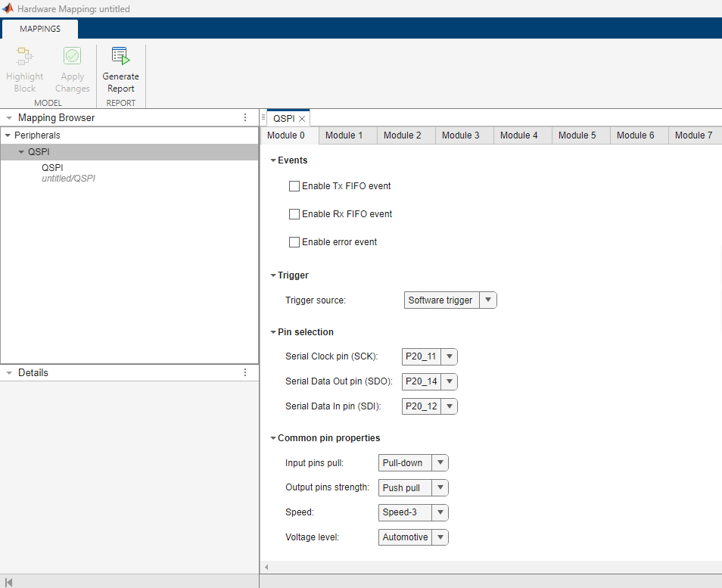
Task: Collapse the Peripherals tree node
Action: pyautogui.click(x=8, y=135)
